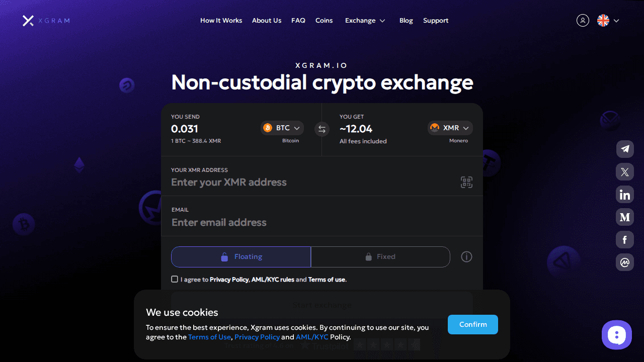This screenshot has height=362, width=644.
Task: Open the X (Twitter) social link
Action: tap(625, 172)
